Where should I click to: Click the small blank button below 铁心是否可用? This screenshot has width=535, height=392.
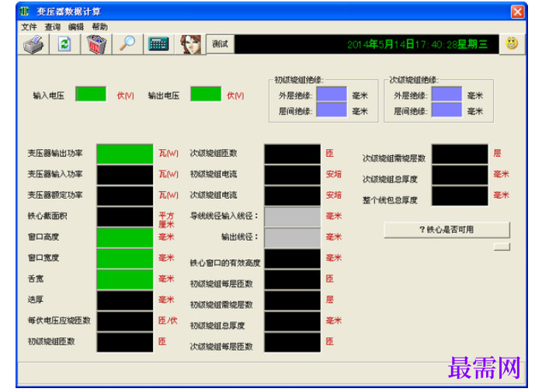click(x=502, y=246)
